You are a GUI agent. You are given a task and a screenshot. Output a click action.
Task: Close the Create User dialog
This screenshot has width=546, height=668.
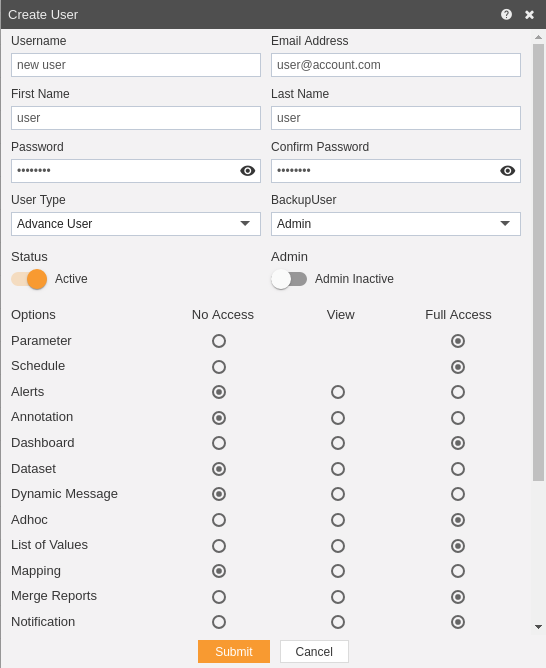pos(529,15)
